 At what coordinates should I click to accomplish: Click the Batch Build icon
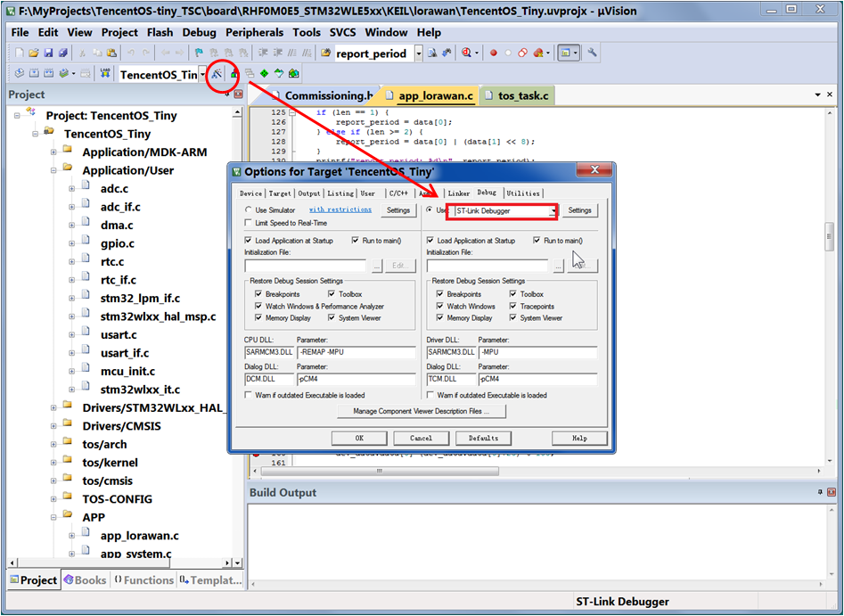tap(64, 73)
